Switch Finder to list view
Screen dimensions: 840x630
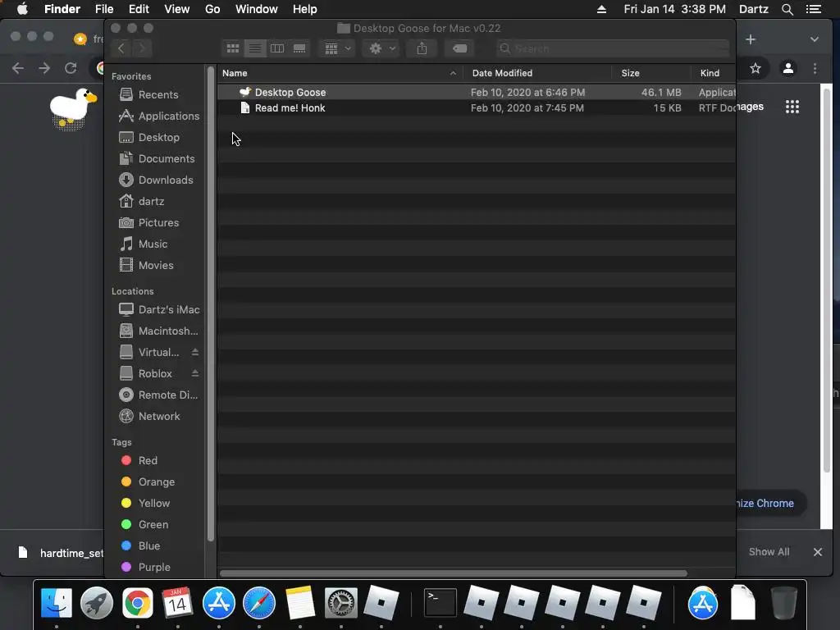[x=255, y=48]
